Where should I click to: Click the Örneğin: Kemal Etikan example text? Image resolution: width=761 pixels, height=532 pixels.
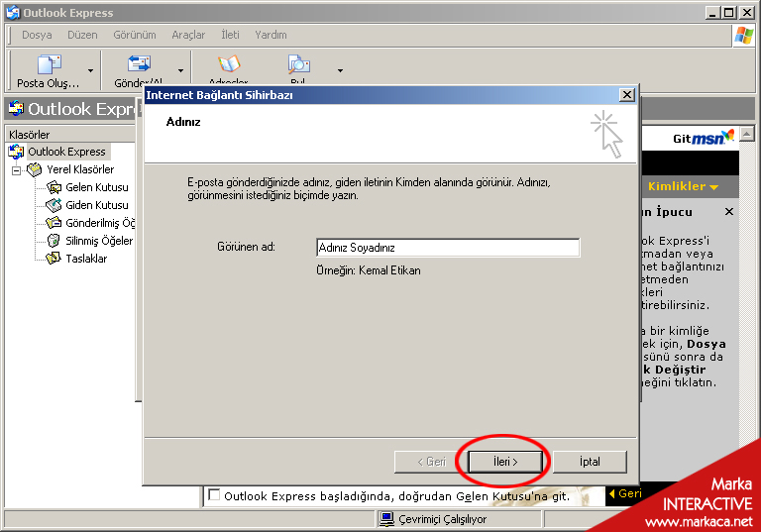coord(369,270)
